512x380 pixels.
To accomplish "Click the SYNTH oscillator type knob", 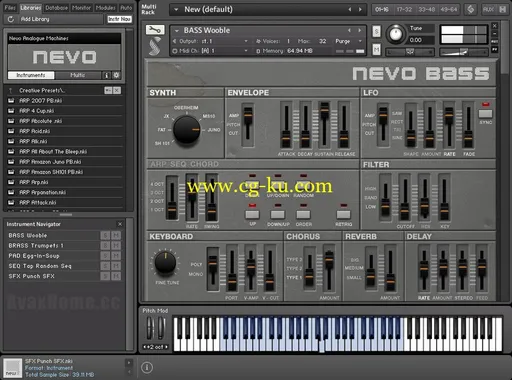I will [x=186, y=129].
